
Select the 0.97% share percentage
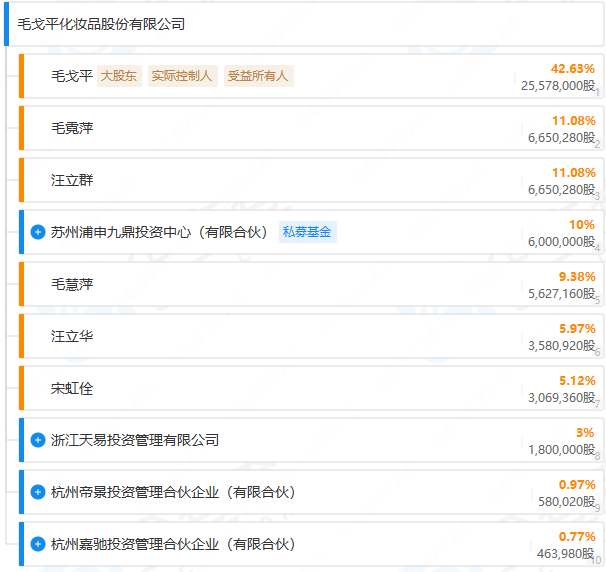click(x=577, y=485)
